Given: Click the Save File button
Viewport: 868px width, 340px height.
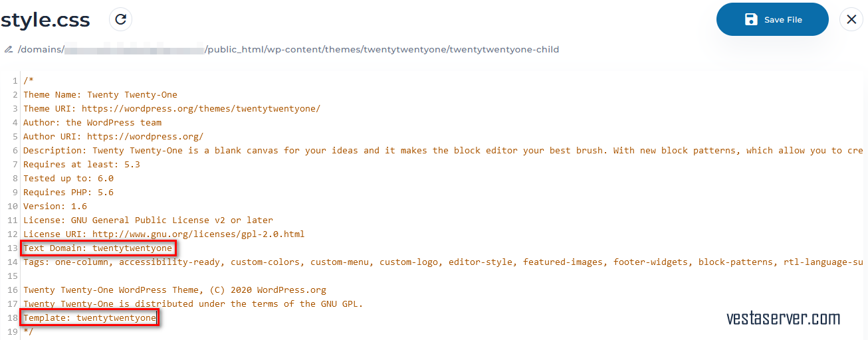Looking at the screenshot, I should (x=772, y=19).
